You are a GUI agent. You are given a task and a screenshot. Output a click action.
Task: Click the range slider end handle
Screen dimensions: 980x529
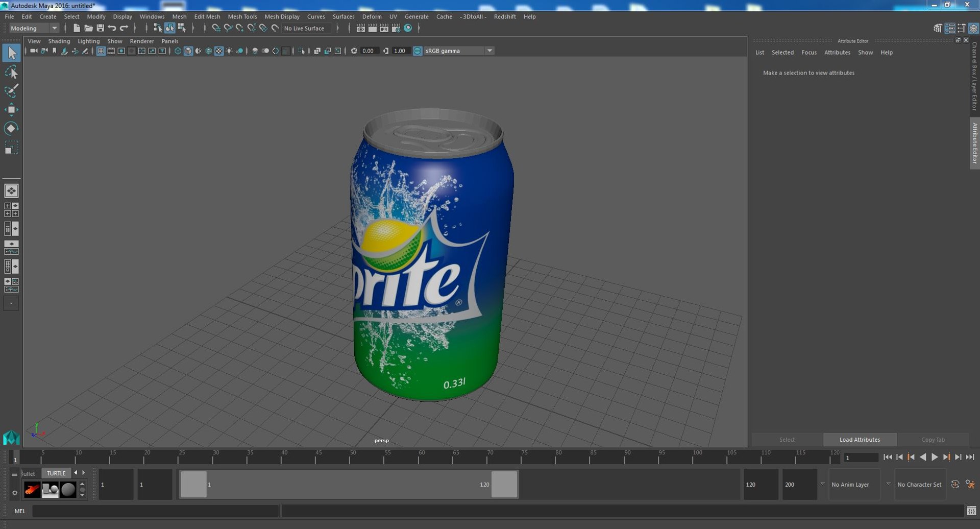(504, 484)
